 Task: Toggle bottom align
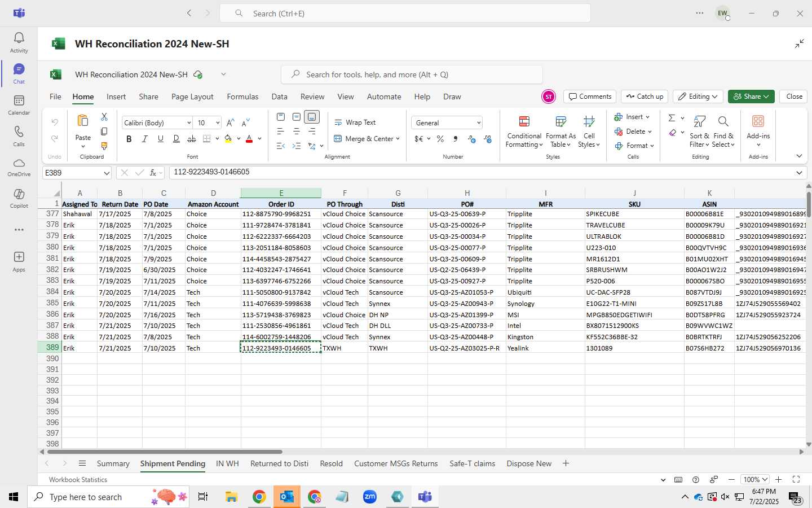(312, 117)
